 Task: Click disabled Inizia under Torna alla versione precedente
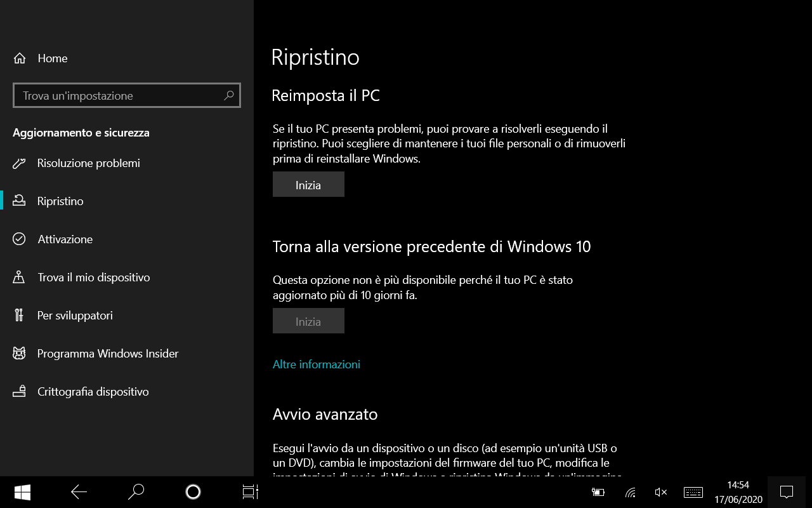[308, 321]
